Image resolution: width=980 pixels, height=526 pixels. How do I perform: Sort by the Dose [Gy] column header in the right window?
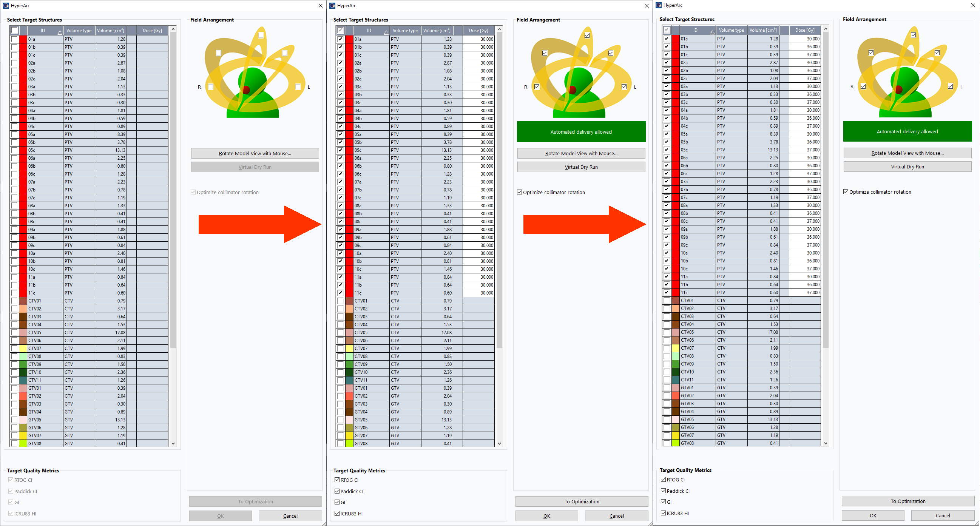(x=805, y=30)
